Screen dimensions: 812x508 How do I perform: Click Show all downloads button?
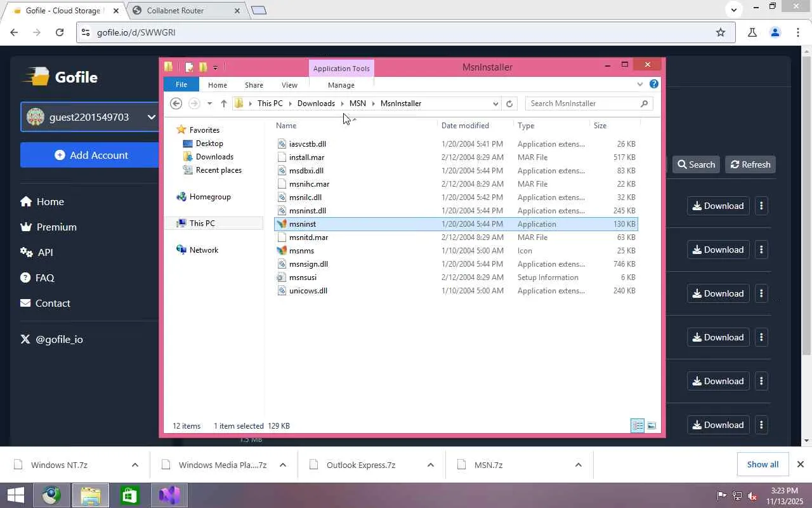pos(763,465)
